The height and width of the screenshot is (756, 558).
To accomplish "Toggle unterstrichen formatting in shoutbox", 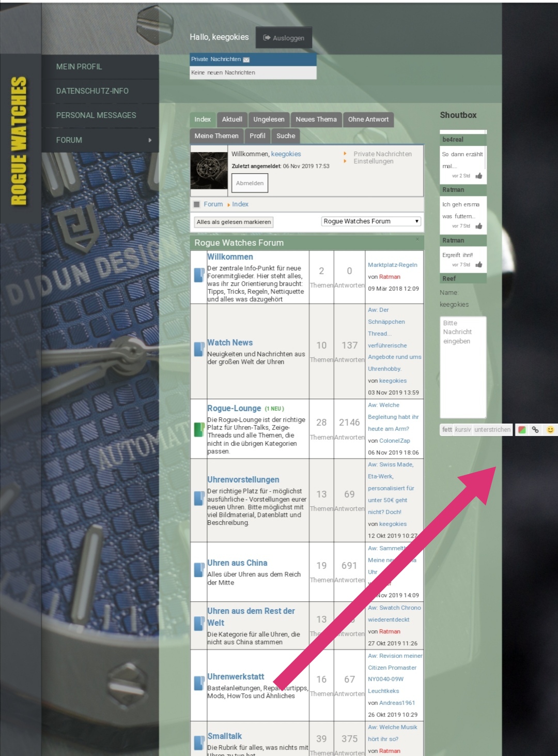I will [492, 430].
